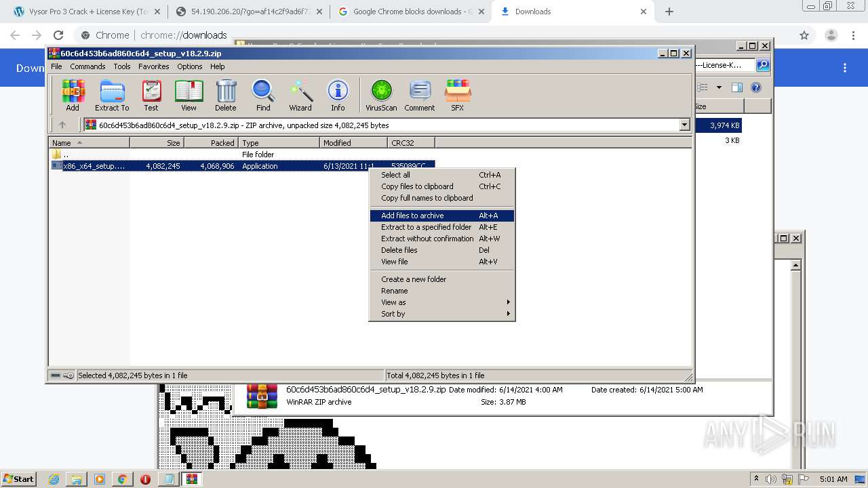868x488 pixels.
Task: Open the Favorites menu
Action: pyautogui.click(x=154, y=66)
